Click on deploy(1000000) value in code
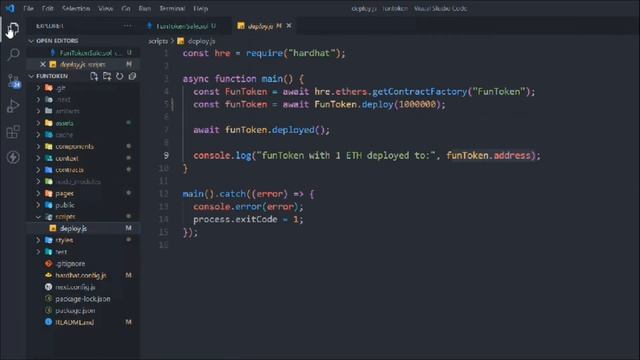Viewport: 640px width, 360px height. [x=418, y=104]
